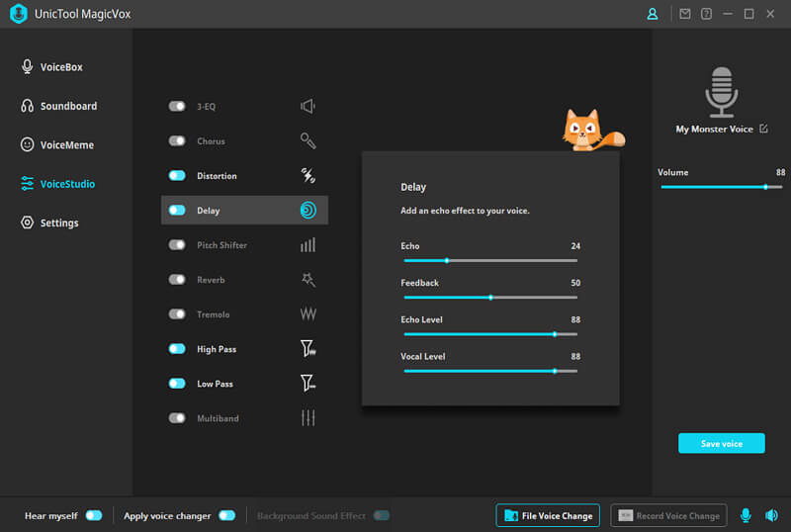Click the Delay spiral icon
Screen dimensions: 791x532
[308, 210]
